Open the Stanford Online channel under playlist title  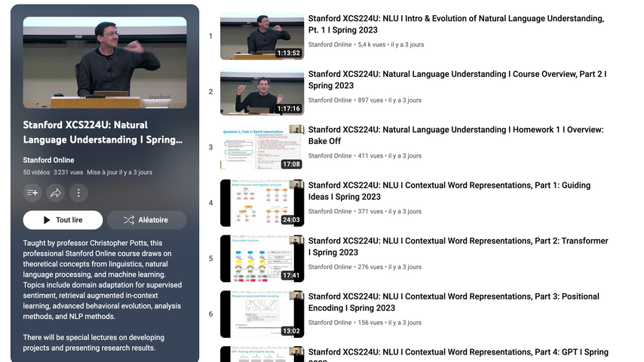48,160
